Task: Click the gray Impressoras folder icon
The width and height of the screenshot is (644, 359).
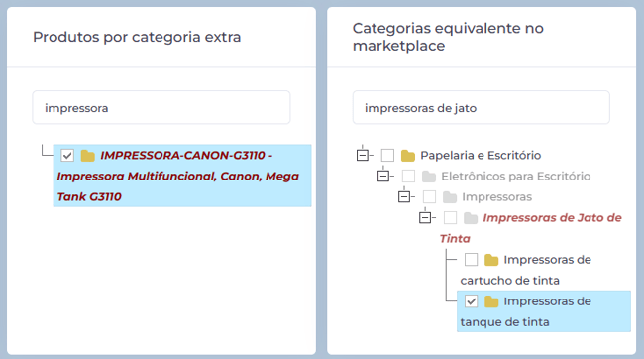Action: pyautogui.click(x=450, y=197)
